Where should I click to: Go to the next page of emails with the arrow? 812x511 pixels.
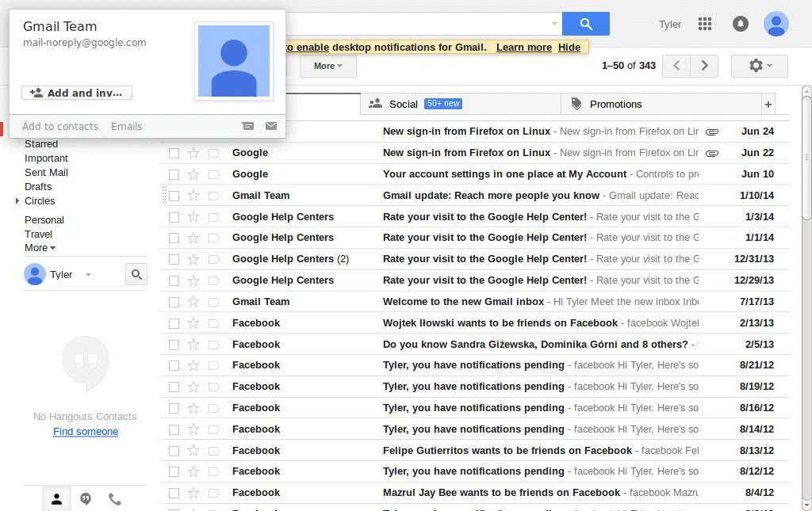pos(703,67)
